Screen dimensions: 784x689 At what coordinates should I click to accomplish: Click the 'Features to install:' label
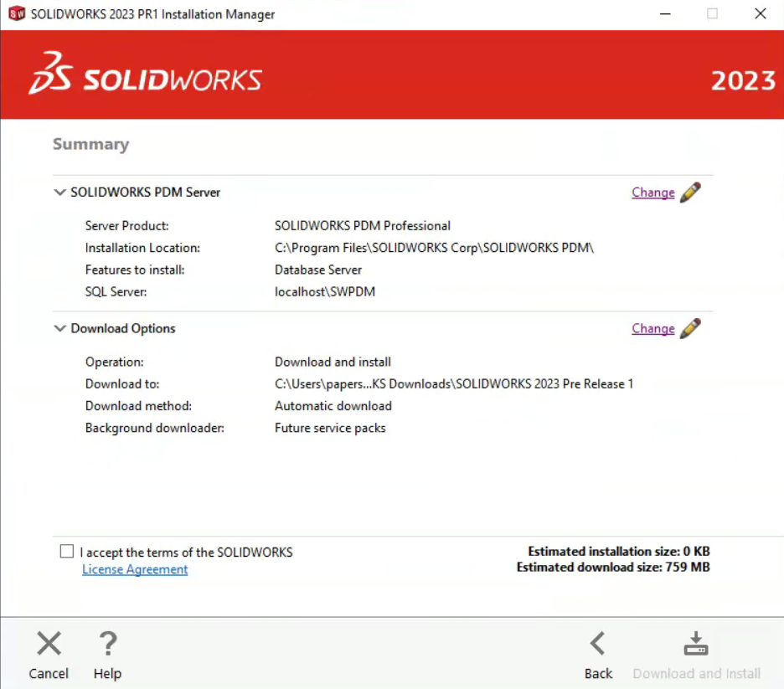tap(135, 270)
